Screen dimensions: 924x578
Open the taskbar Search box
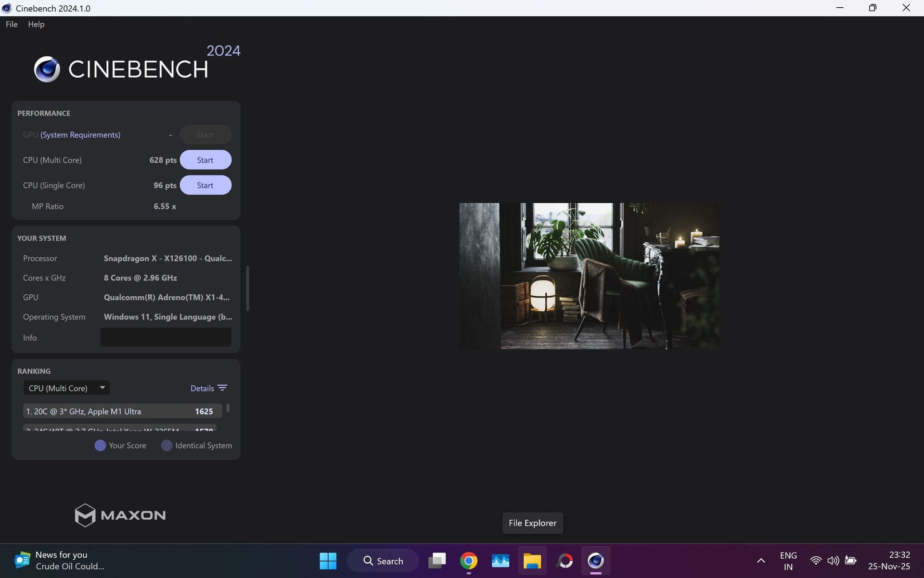click(x=383, y=561)
